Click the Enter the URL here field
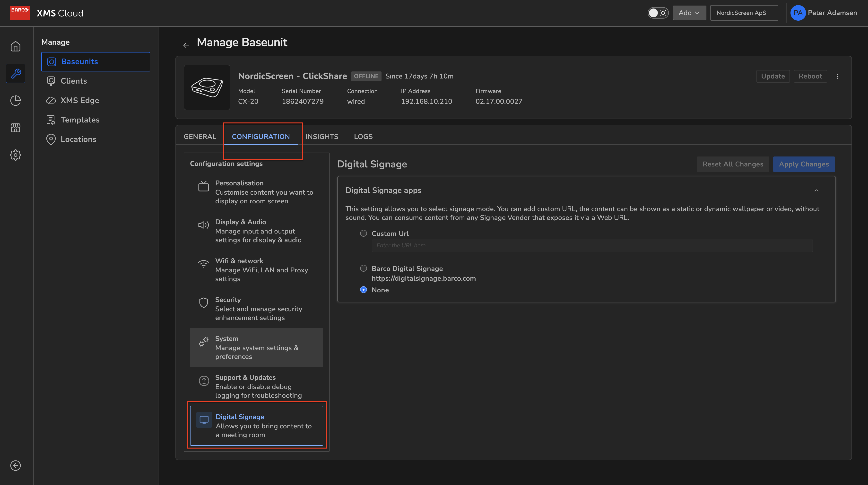 point(592,246)
